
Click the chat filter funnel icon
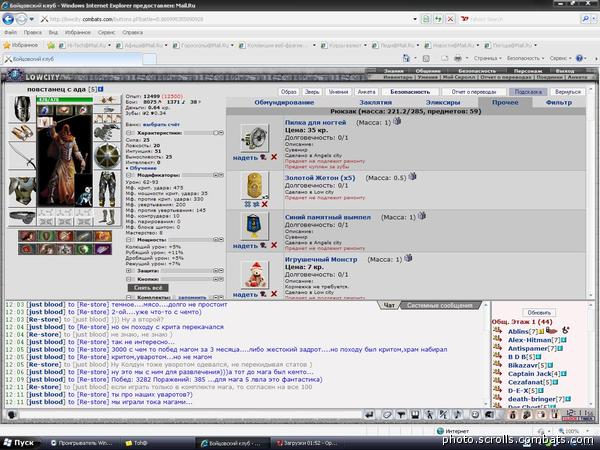pos(401,415)
